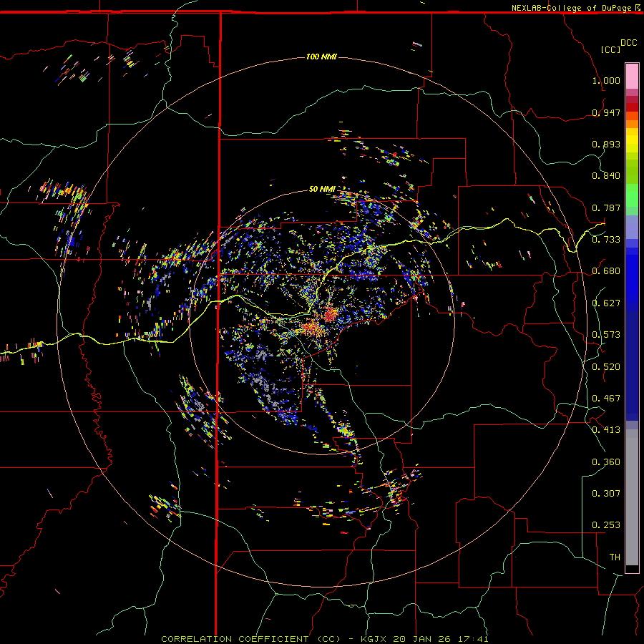
Task: Pick the bright green swatch in the color bar
Action: point(632,195)
